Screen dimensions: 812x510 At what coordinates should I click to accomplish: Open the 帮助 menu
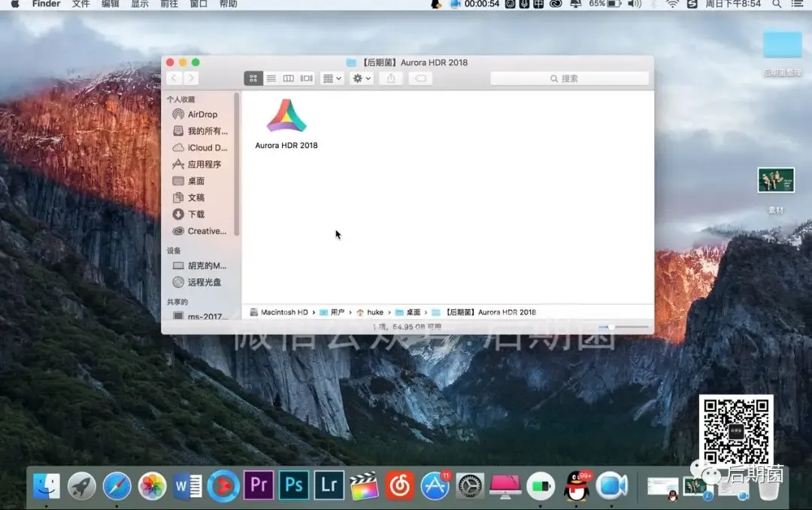pos(229,4)
